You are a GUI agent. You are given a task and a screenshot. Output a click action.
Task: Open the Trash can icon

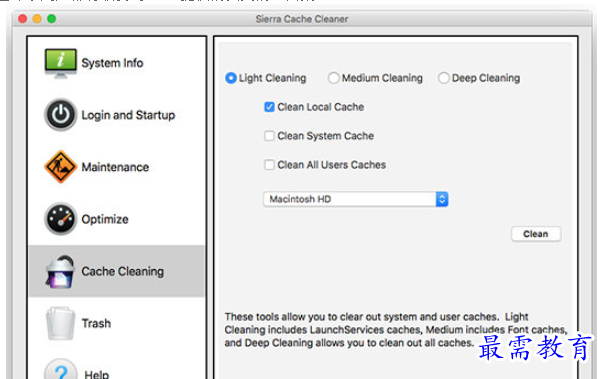point(60,323)
